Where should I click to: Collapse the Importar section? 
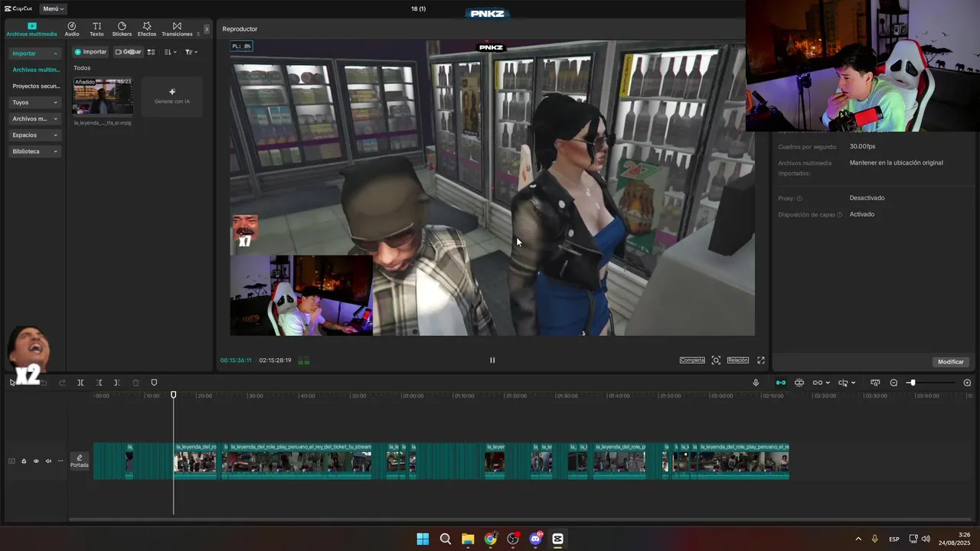34,54
